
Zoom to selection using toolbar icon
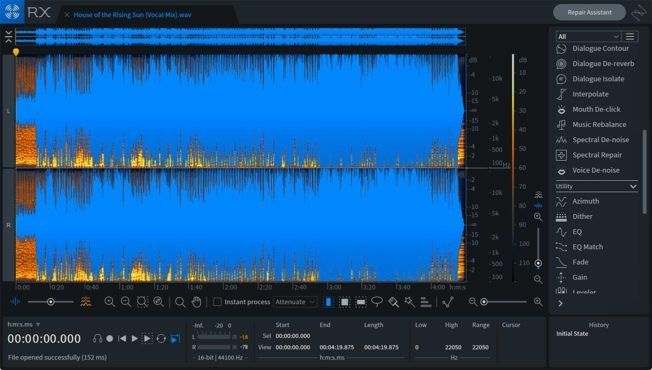coord(142,302)
